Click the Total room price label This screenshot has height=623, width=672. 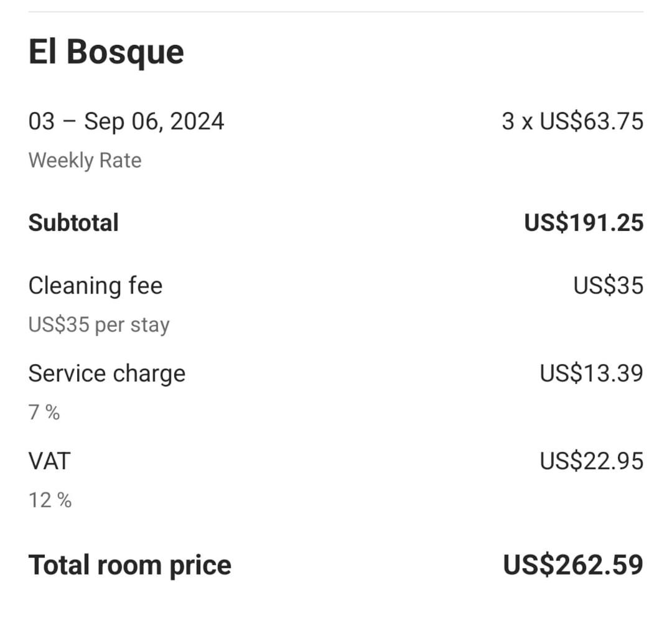130,565
